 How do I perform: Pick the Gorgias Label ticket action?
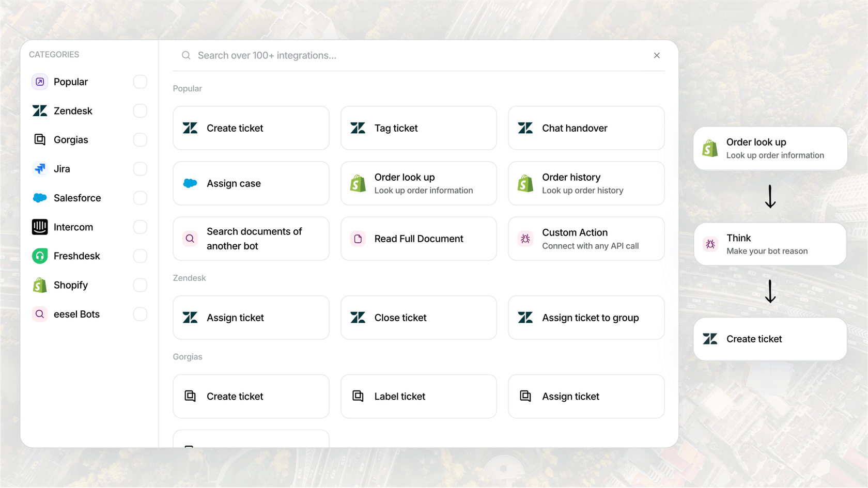pyautogui.click(x=419, y=396)
